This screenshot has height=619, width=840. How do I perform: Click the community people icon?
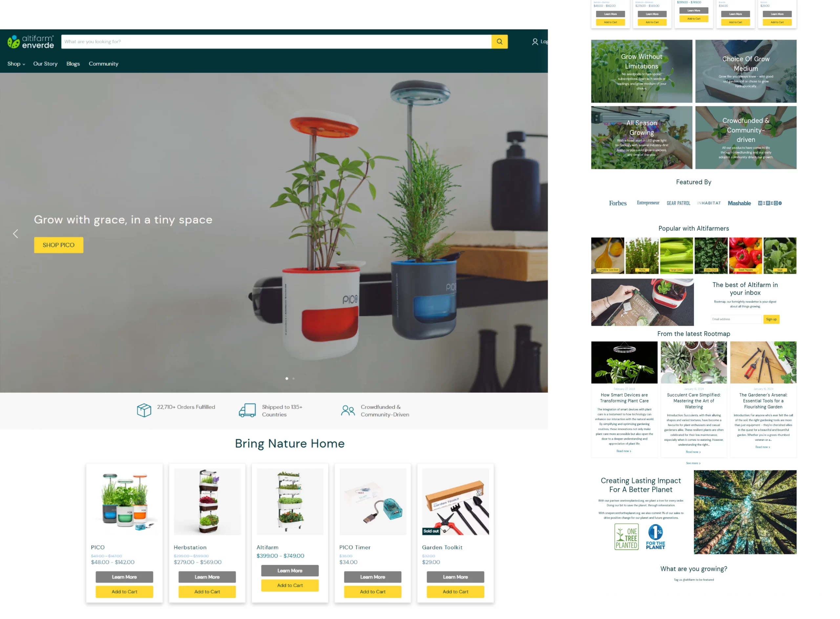coord(348,410)
